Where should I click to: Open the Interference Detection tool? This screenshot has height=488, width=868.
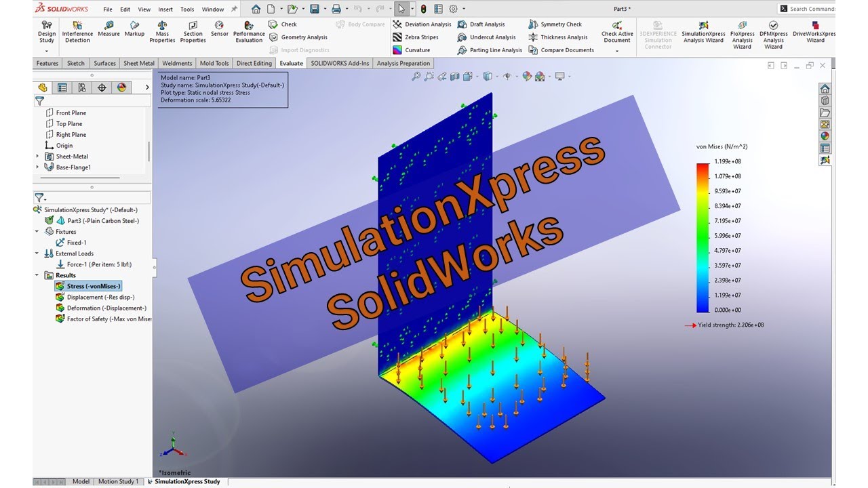(77, 32)
